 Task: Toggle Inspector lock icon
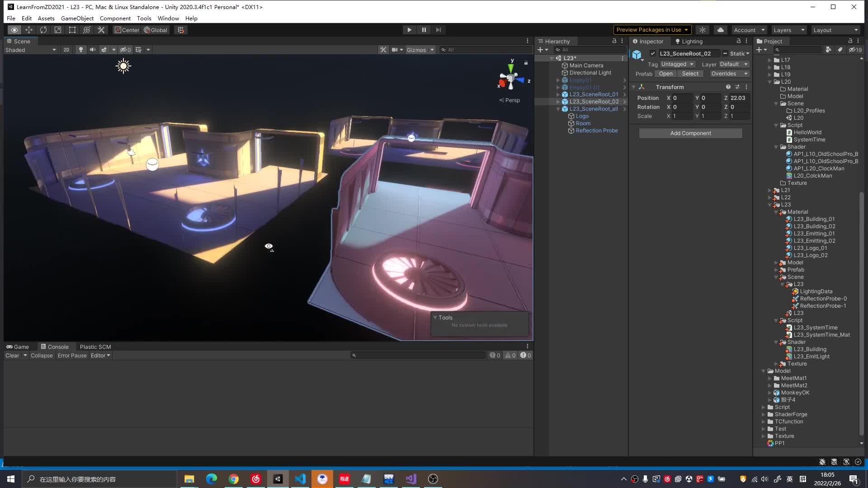(x=739, y=41)
